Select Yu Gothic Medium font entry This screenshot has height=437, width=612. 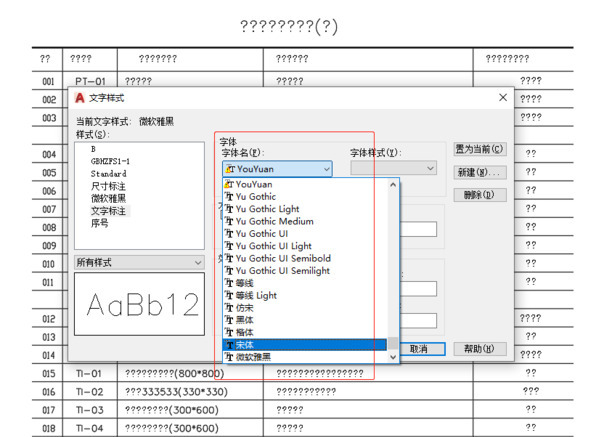305,221
